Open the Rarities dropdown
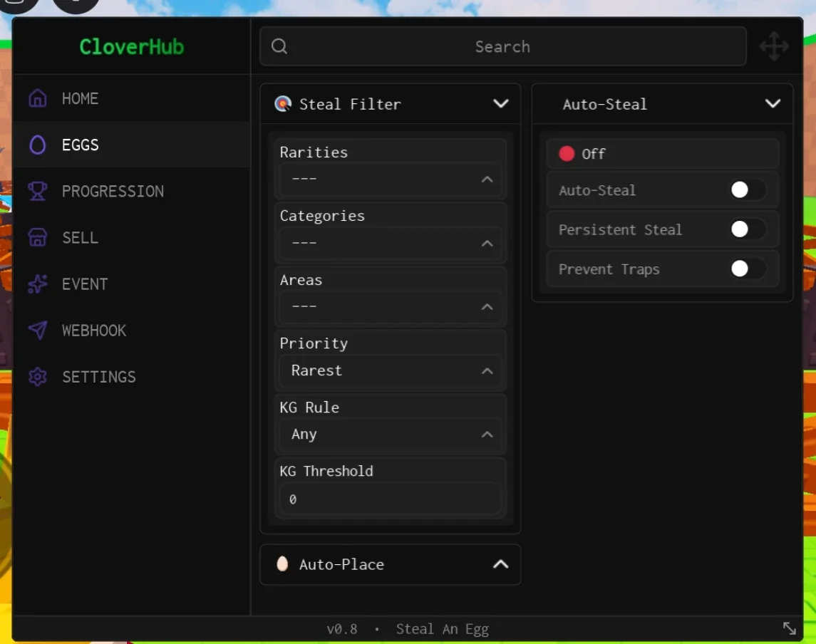Image resolution: width=816 pixels, height=644 pixels. (391, 179)
